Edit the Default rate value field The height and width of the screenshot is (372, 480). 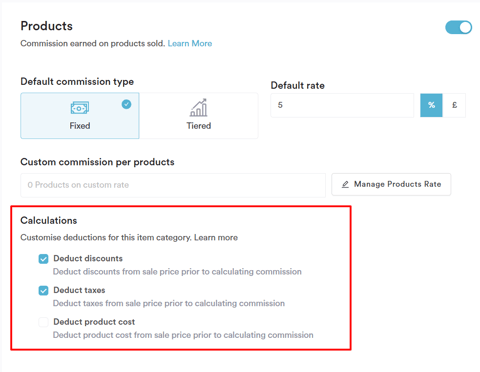tap(342, 105)
